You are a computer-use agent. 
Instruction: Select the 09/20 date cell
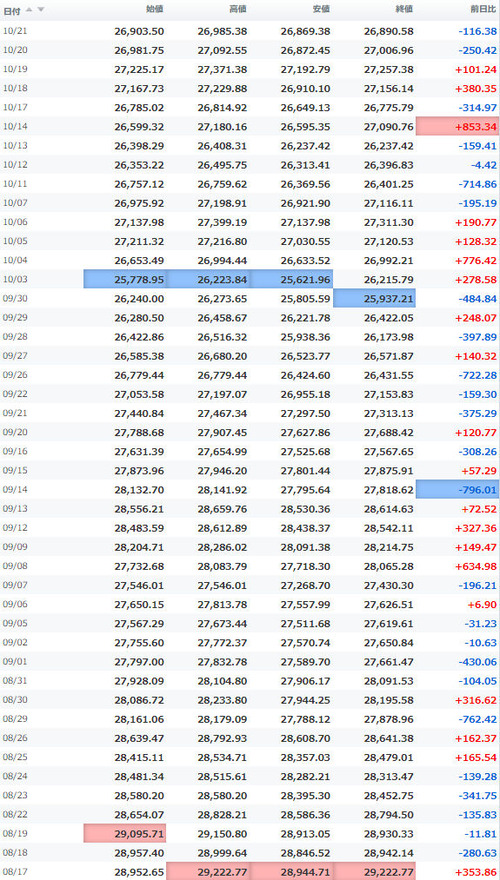coord(15,432)
